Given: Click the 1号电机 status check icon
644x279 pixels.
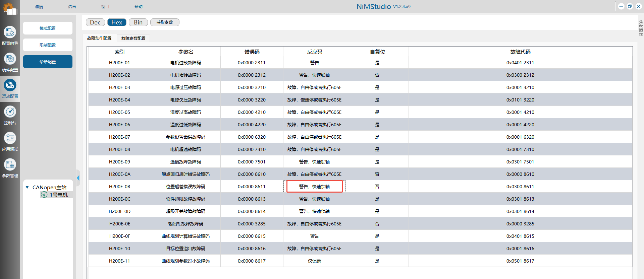Looking at the screenshot, I should point(44,195).
